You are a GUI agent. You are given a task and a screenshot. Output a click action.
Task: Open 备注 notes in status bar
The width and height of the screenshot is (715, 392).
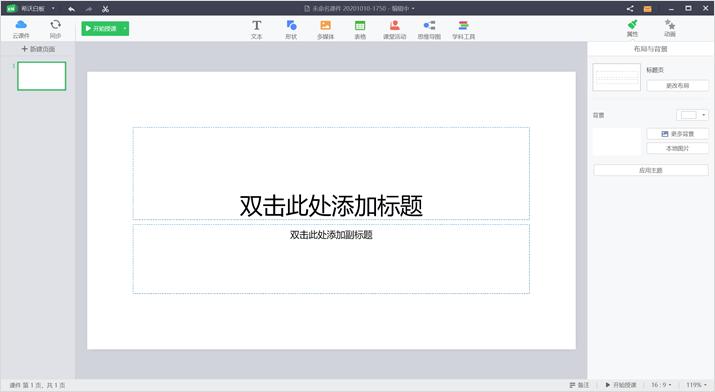pos(579,385)
